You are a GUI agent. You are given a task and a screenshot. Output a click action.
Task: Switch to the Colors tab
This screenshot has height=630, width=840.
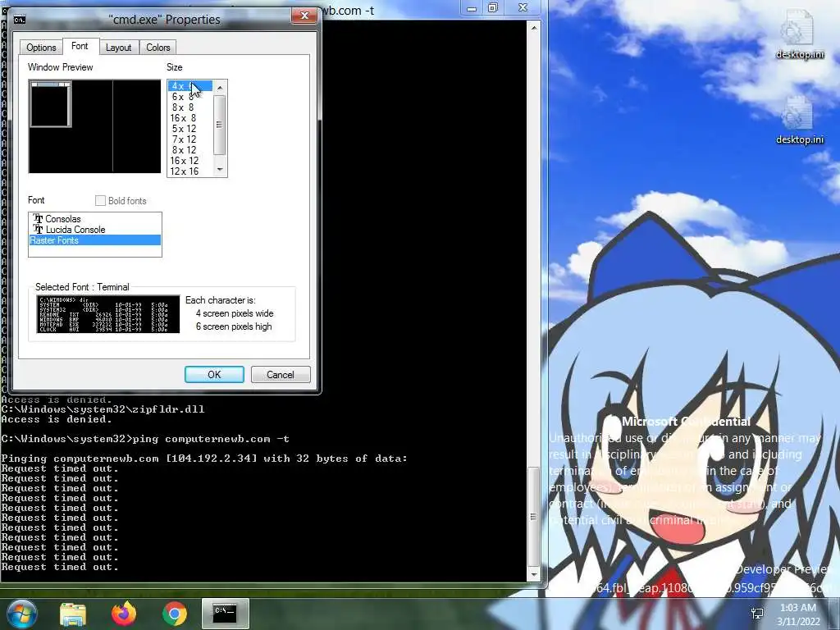tap(158, 47)
